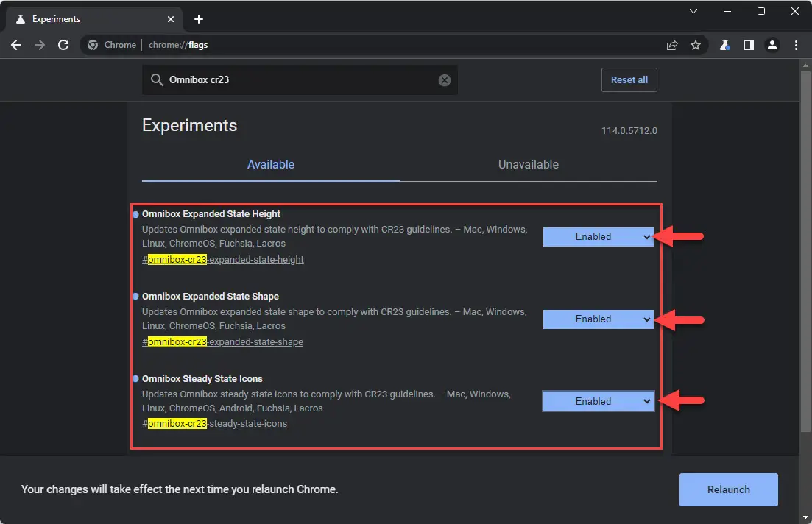
Task: Click the search magnifier icon
Action: click(x=156, y=79)
